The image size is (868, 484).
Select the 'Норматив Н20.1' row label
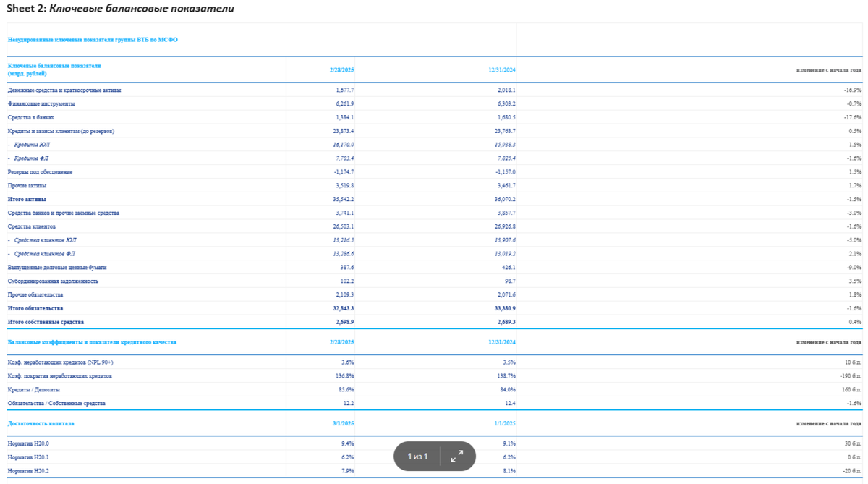28,457
